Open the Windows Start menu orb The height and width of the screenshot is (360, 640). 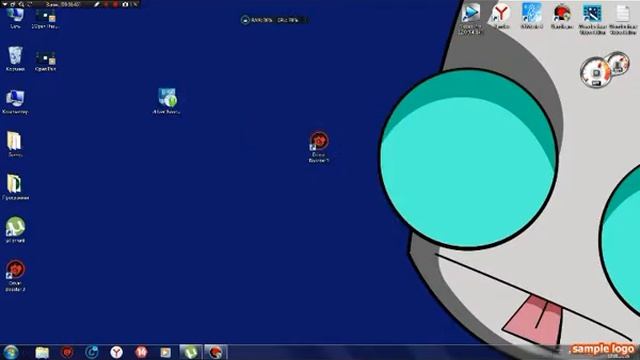point(11,352)
